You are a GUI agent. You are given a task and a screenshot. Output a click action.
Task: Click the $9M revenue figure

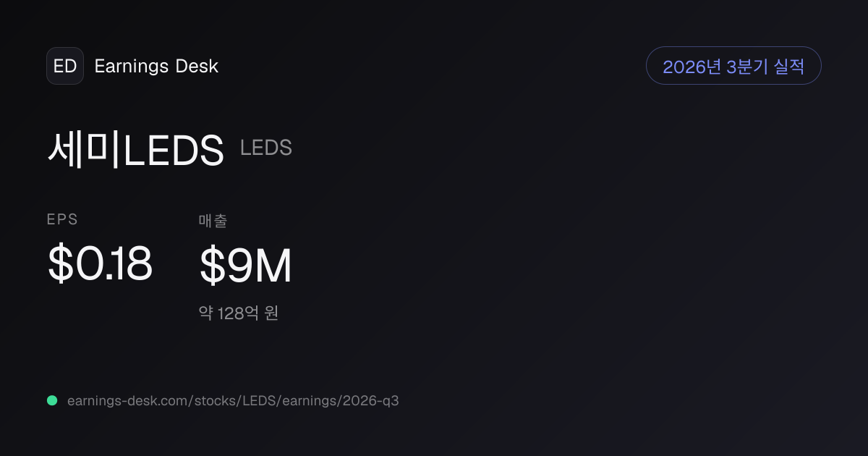246,266
